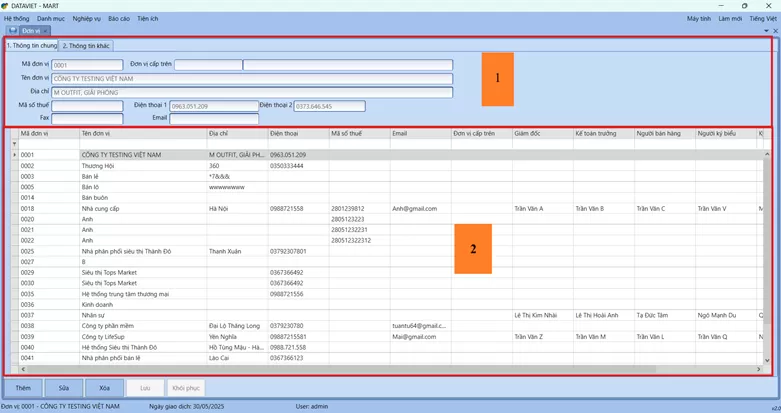
Task: Click the save icon on the Đơn vị tab
Action: point(13,30)
